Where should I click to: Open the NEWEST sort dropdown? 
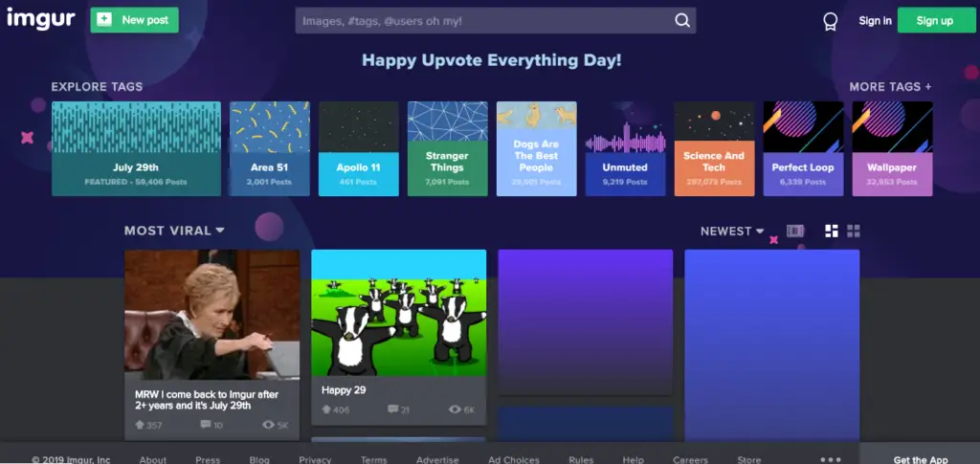click(x=732, y=232)
